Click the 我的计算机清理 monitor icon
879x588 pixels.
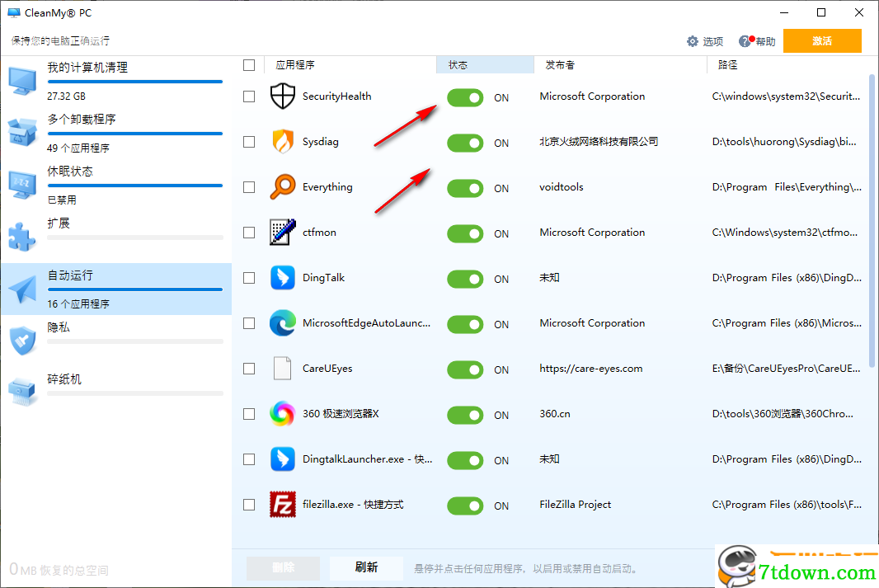pos(23,81)
